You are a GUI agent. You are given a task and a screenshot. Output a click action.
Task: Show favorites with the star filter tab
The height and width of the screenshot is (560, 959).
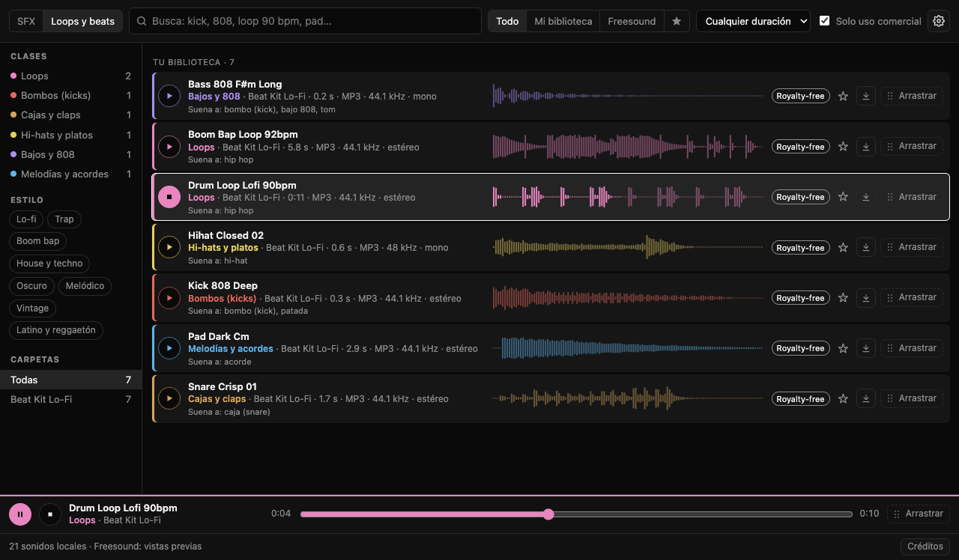[x=677, y=21]
